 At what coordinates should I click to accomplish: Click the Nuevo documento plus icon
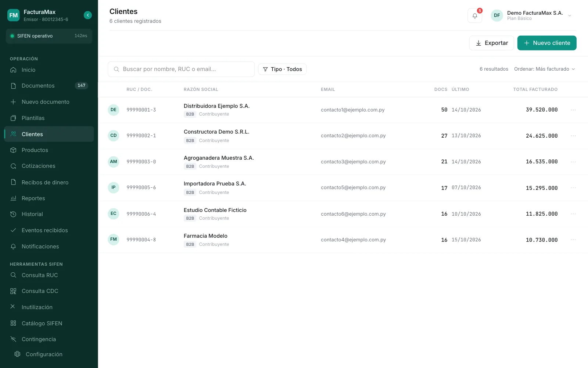click(13, 102)
